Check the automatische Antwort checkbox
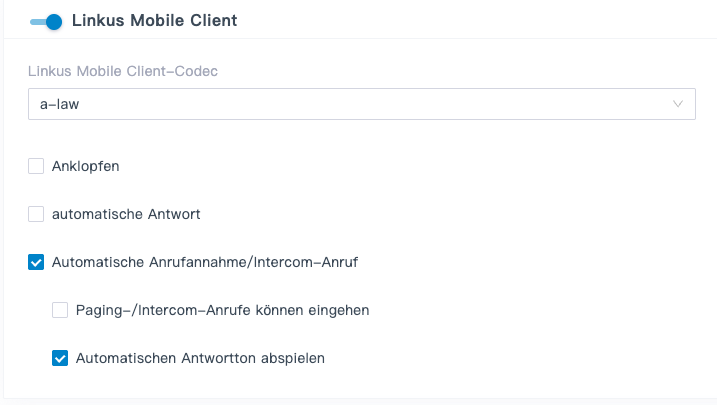Viewport: 717px width, 405px height. [x=36, y=214]
